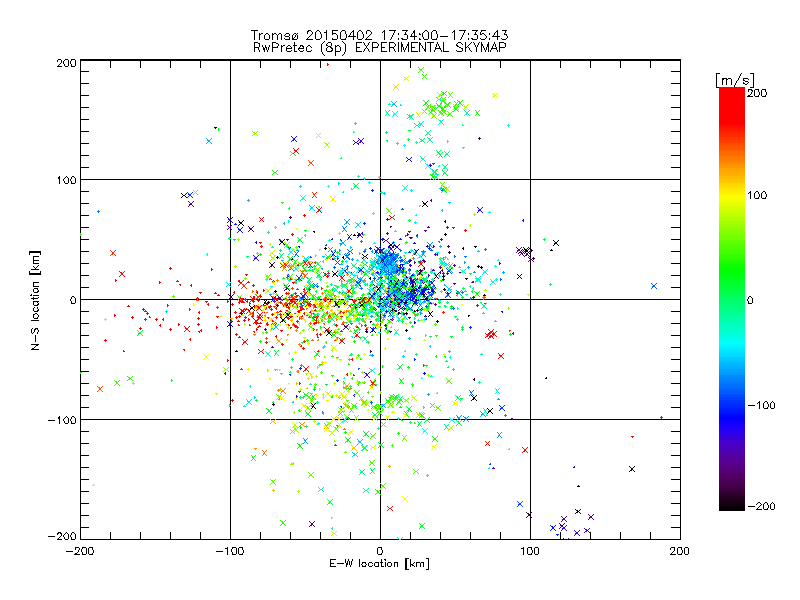Click the 'E-W location [km]' axis label
The width and height of the screenshot is (800, 600).
point(379,563)
